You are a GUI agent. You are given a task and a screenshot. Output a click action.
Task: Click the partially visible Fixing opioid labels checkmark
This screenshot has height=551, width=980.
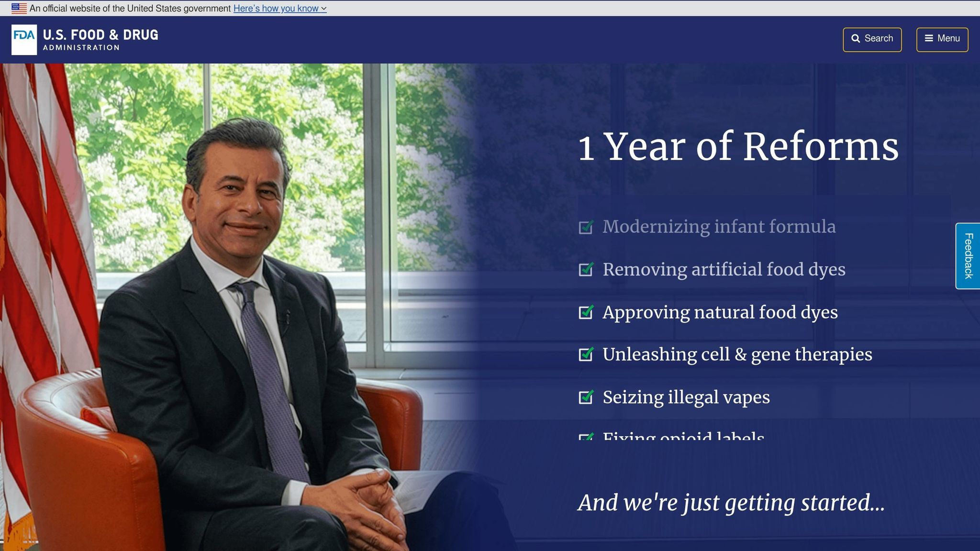coord(586,436)
